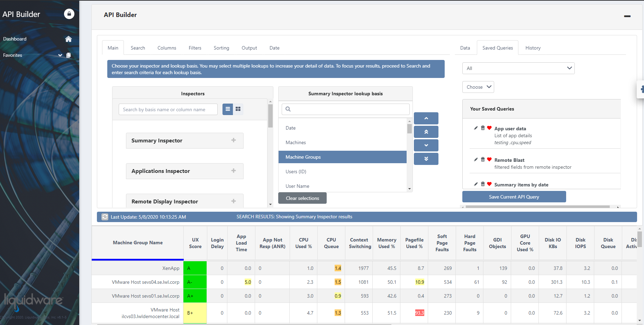644x325 pixels.
Task: Move the selection down one position
Action: pyautogui.click(x=426, y=145)
